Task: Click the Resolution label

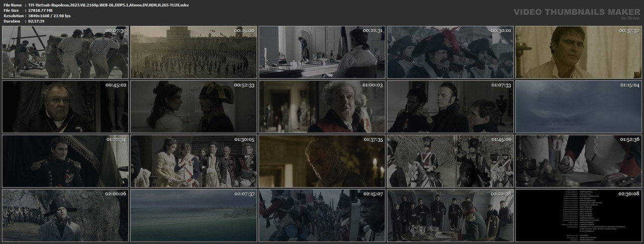Action: (x=13, y=16)
